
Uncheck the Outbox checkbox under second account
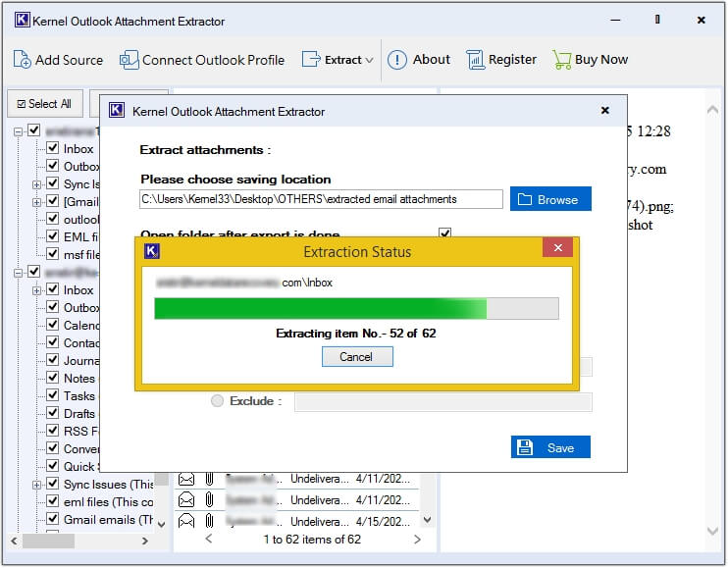[52, 307]
